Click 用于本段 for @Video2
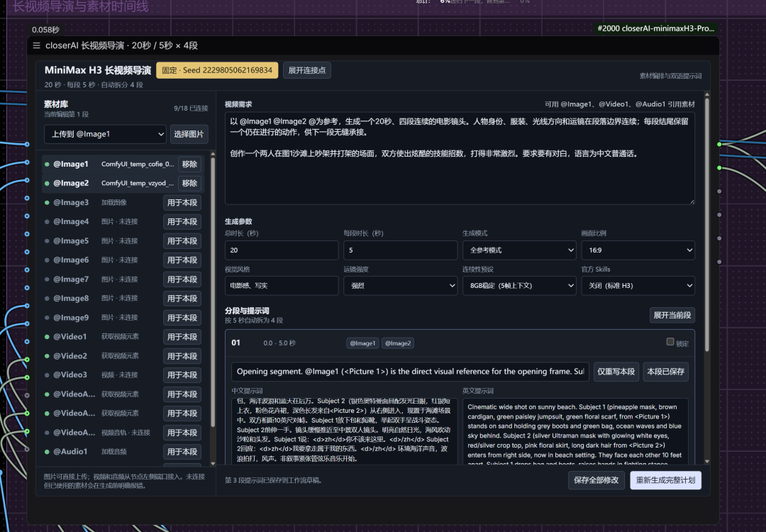 point(182,356)
